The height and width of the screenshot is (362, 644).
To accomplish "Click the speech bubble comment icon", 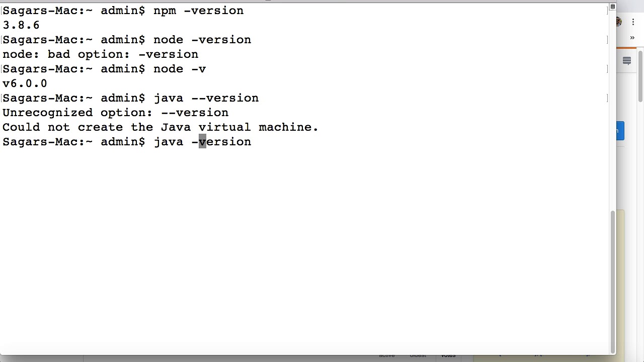I will coord(627,61).
